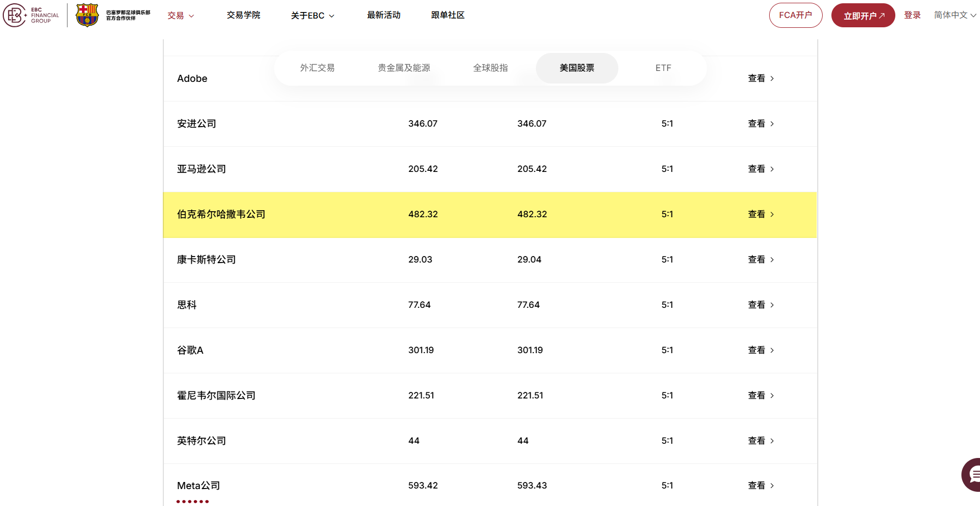Click the arrow icon on 思科's 查看 link

pyautogui.click(x=772, y=305)
